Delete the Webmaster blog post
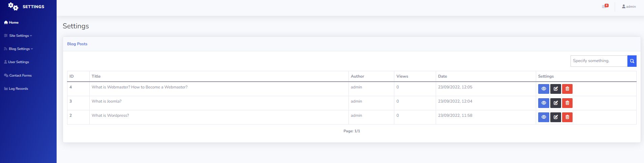This screenshot has width=644, height=163. (x=567, y=89)
